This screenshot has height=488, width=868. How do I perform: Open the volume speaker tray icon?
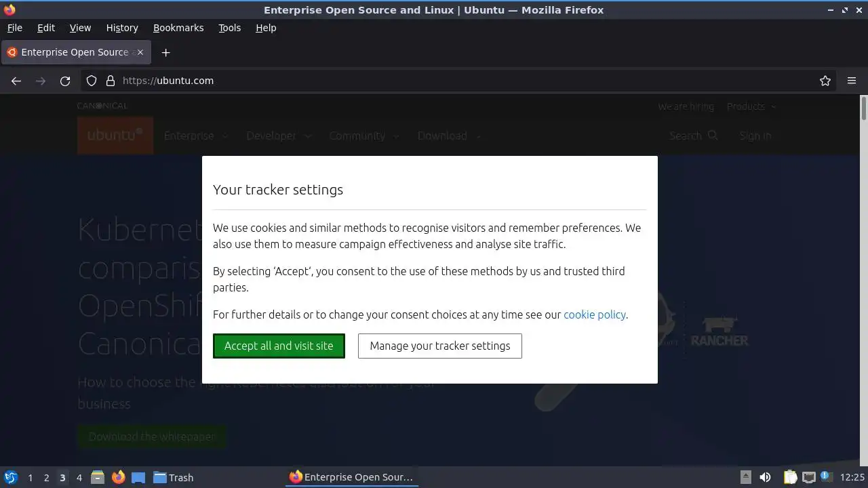[766, 477]
